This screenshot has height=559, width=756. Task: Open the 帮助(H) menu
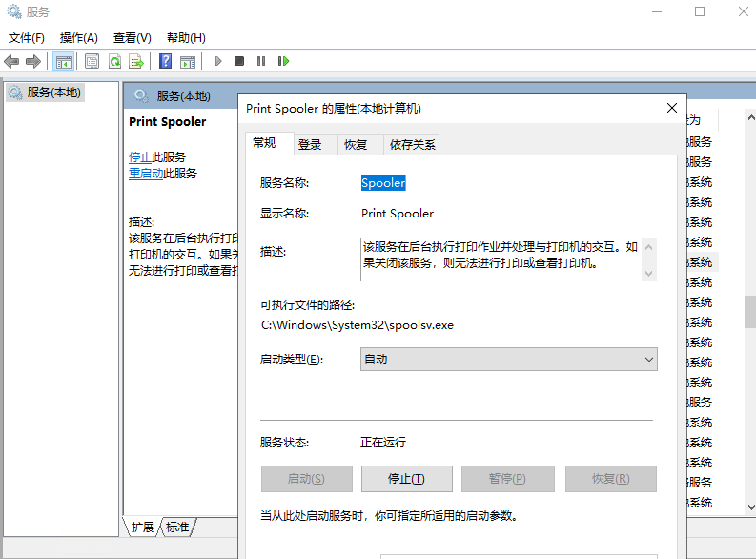(x=186, y=37)
